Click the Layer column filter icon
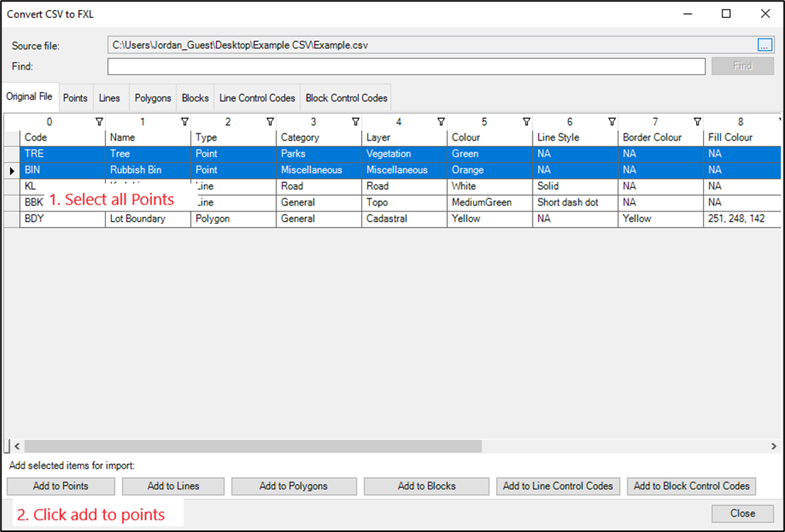785x532 pixels. coord(441,121)
